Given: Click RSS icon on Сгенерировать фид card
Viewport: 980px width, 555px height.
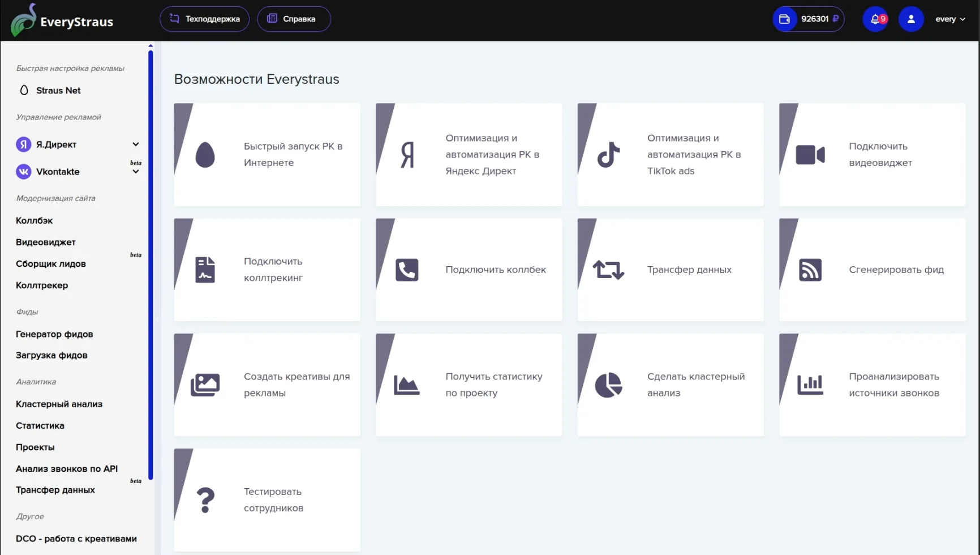Looking at the screenshot, I should click(810, 270).
